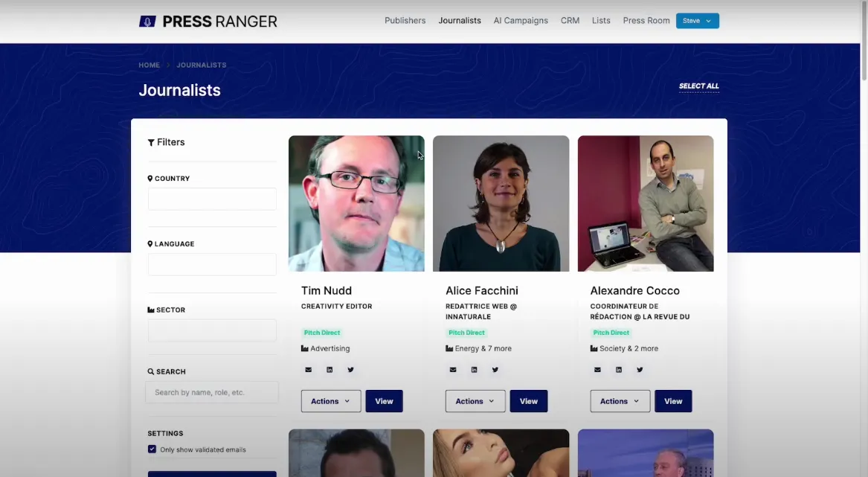
Task: Click Alice Facchini's email icon
Action: pos(452,370)
